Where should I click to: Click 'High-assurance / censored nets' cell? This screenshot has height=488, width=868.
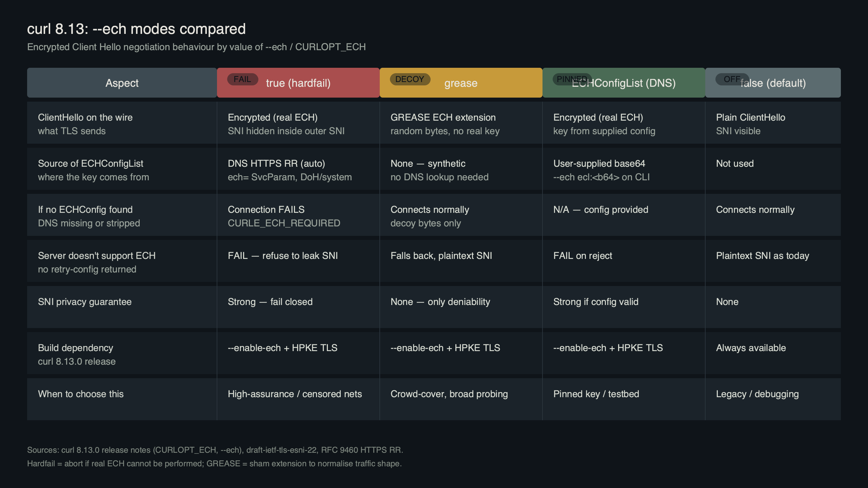[x=295, y=394]
